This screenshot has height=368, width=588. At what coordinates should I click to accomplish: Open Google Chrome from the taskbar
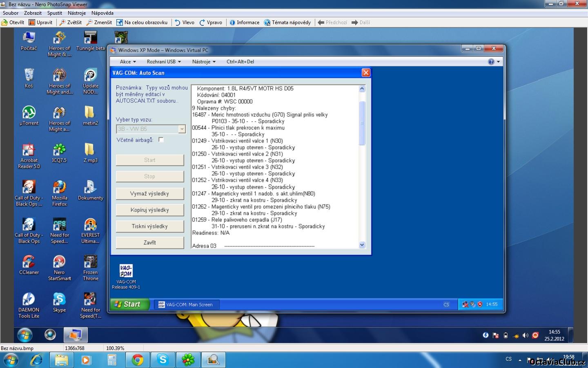point(138,360)
